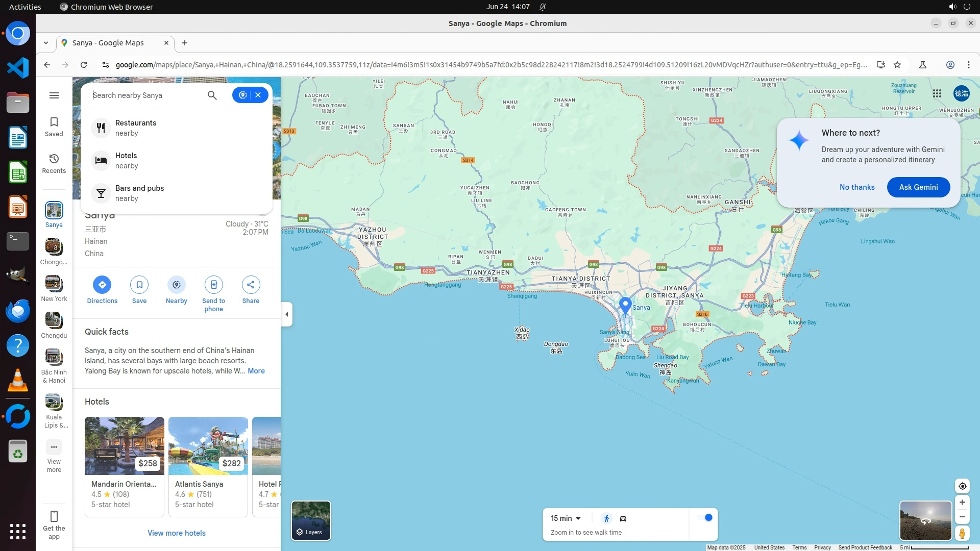Select Restaurants nearby suggestion

(136, 128)
